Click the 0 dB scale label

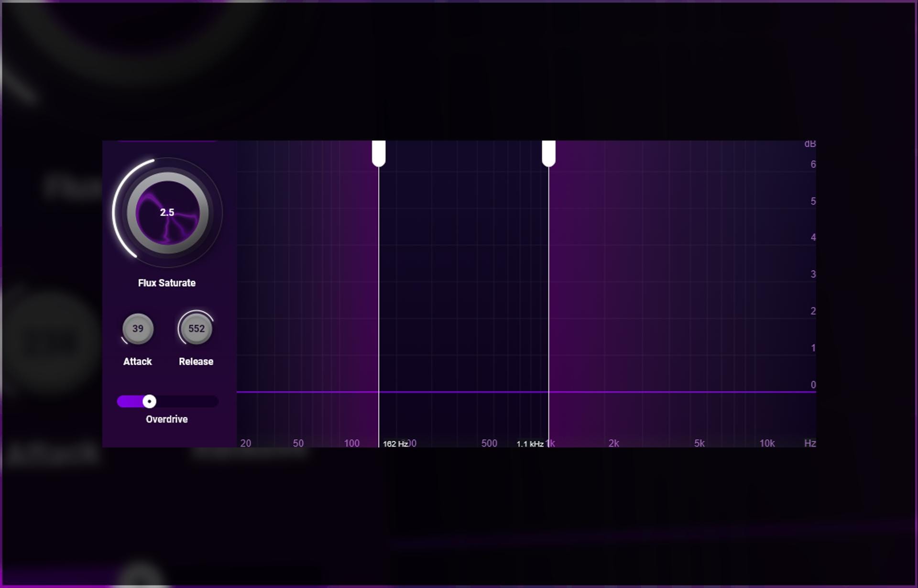pyautogui.click(x=813, y=385)
